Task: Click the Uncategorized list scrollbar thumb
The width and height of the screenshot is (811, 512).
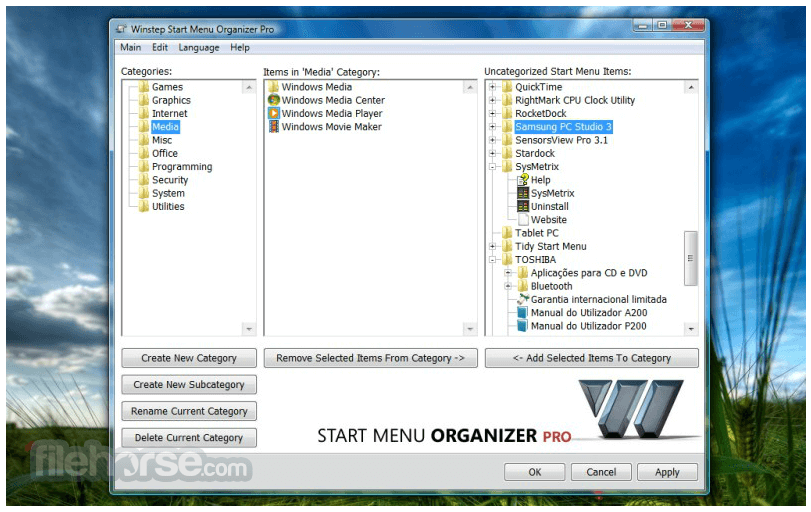Action: 690,258
